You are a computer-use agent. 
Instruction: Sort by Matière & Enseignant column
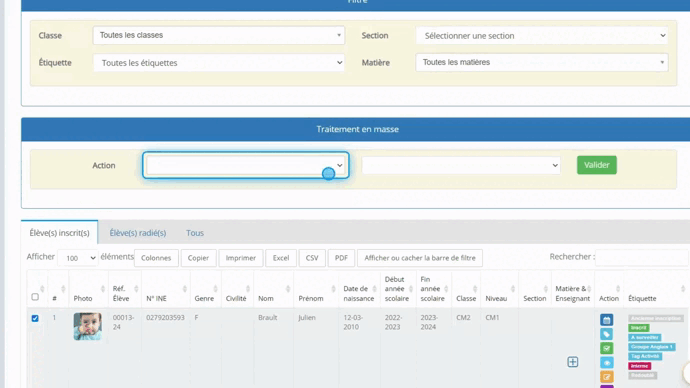(x=573, y=289)
